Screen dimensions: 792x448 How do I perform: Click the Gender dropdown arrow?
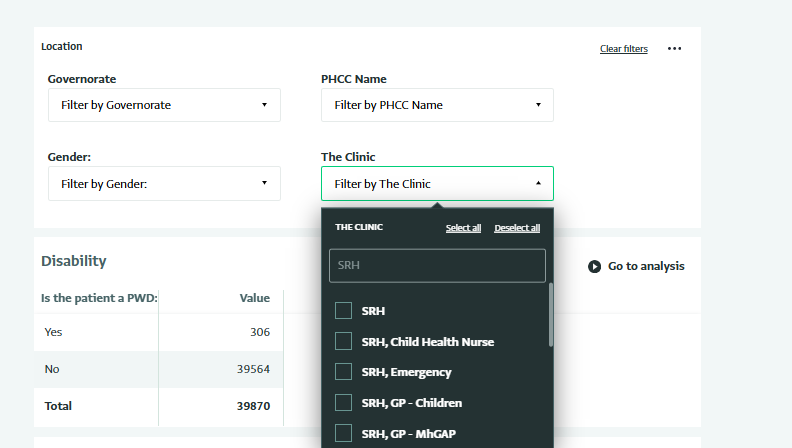[x=264, y=183]
